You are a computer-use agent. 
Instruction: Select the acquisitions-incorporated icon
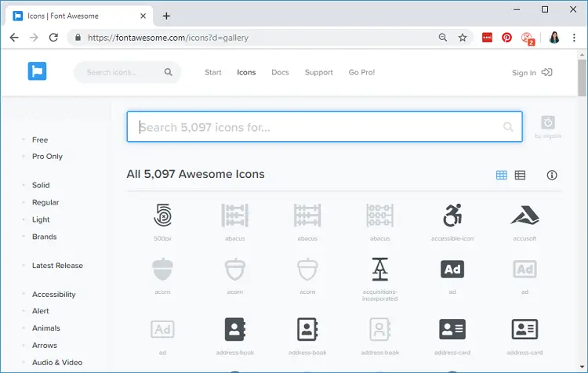pos(380,269)
